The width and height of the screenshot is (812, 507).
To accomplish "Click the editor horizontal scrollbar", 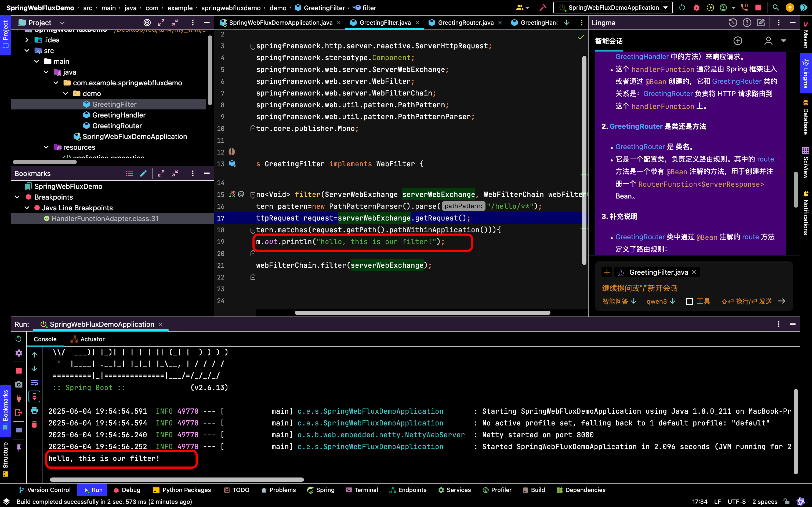I will click(x=422, y=313).
